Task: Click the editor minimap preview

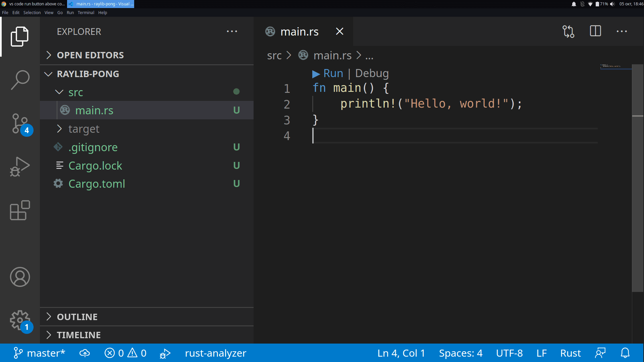Action: point(615,66)
